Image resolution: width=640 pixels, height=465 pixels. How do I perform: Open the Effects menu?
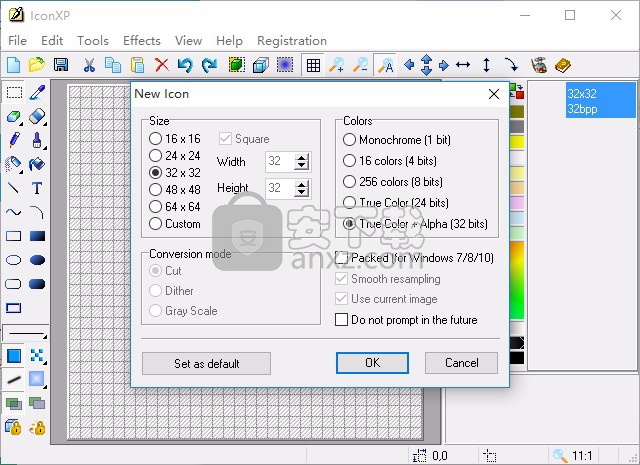point(142,40)
